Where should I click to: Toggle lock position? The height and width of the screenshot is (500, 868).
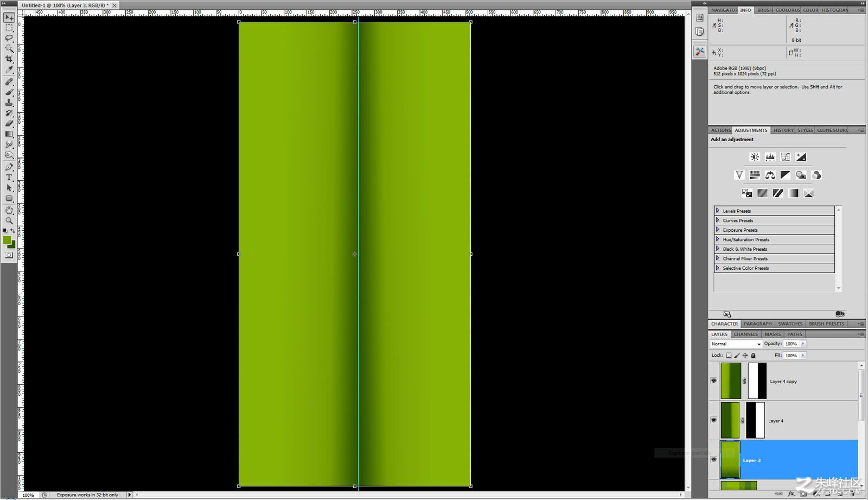tap(745, 355)
